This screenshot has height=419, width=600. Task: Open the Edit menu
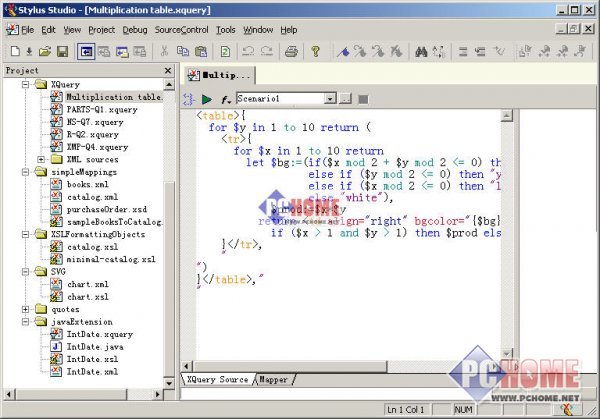coord(48,30)
